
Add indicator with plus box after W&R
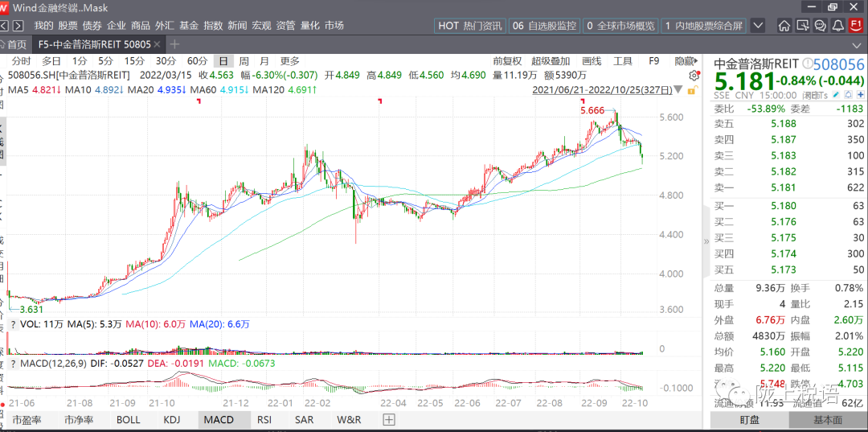click(389, 420)
